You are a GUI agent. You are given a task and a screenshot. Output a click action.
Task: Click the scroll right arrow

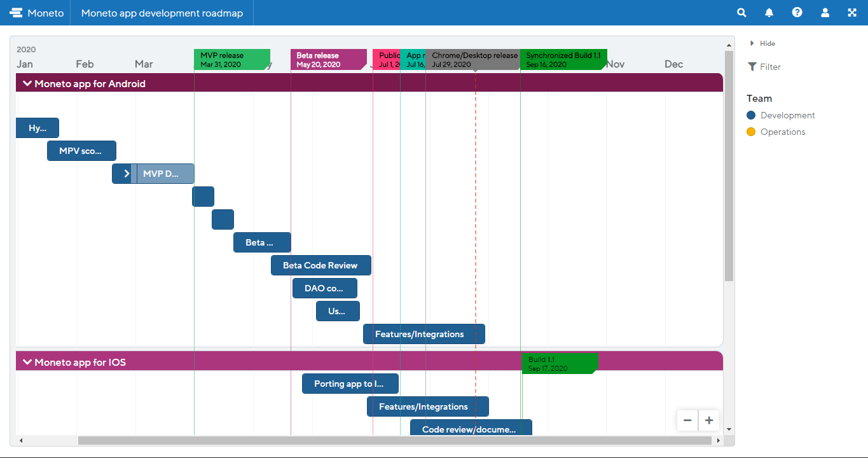click(719, 440)
